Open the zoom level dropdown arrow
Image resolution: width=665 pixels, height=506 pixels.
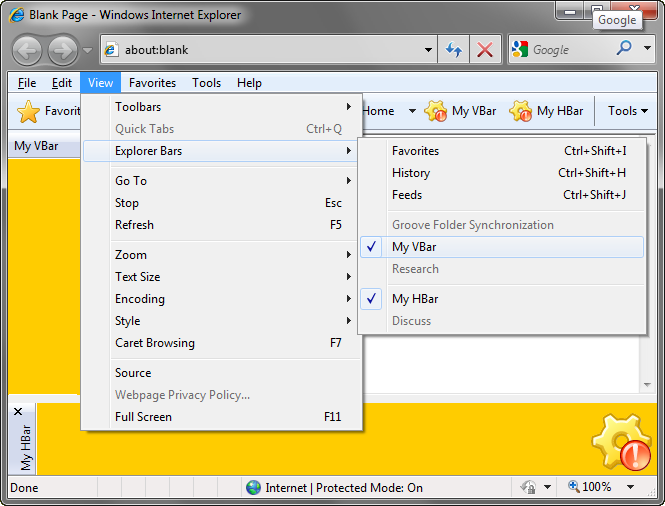pos(631,487)
